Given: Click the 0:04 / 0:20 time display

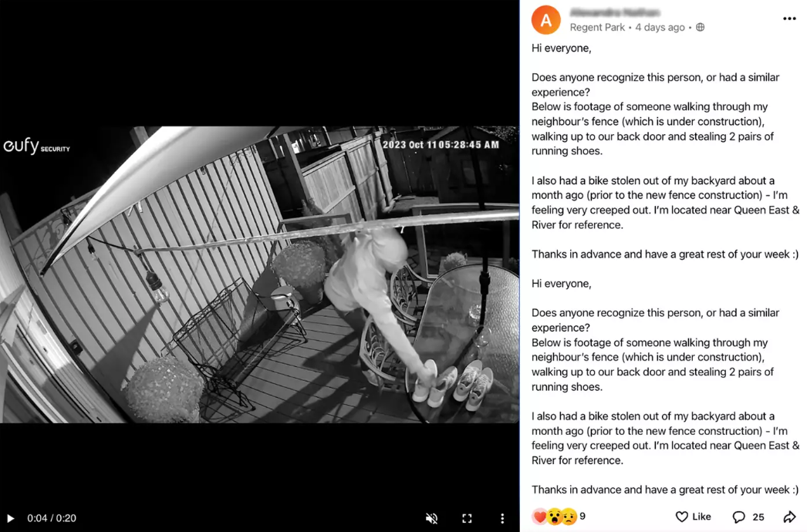Looking at the screenshot, I should 52,518.
